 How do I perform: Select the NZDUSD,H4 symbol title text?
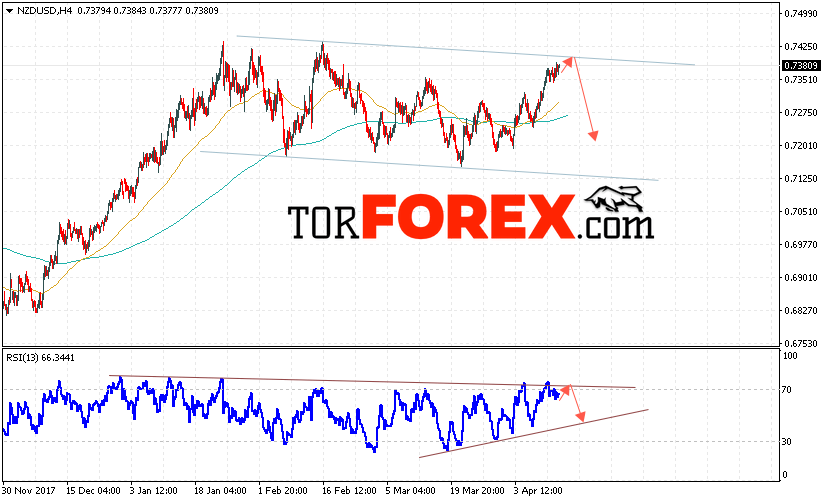[44, 10]
